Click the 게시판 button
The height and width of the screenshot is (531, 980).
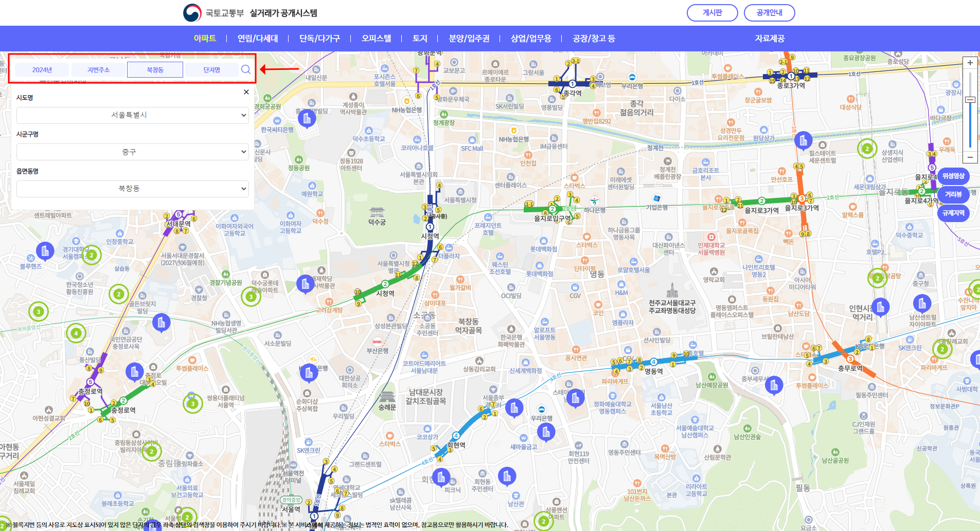click(712, 13)
